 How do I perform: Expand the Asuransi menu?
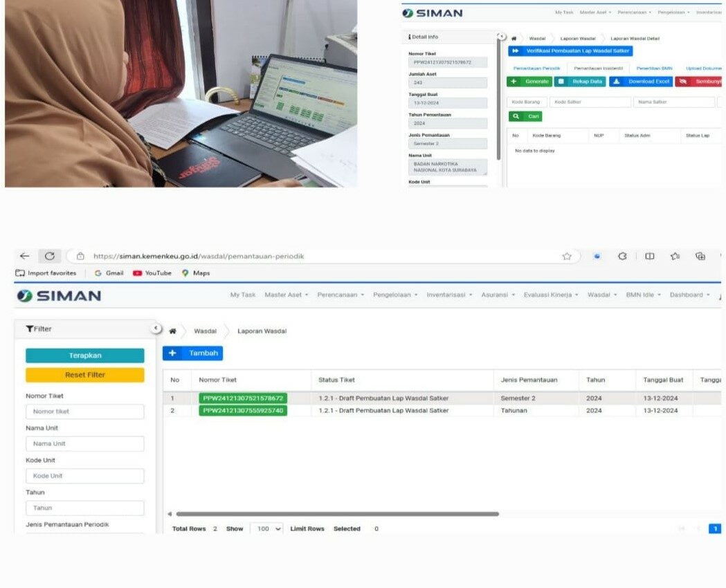pyautogui.click(x=498, y=295)
